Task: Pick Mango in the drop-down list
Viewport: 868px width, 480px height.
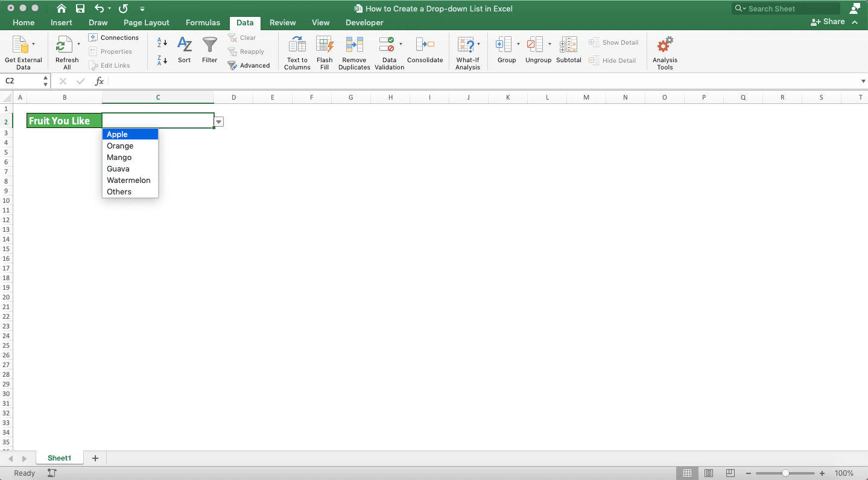Action: 130,158
